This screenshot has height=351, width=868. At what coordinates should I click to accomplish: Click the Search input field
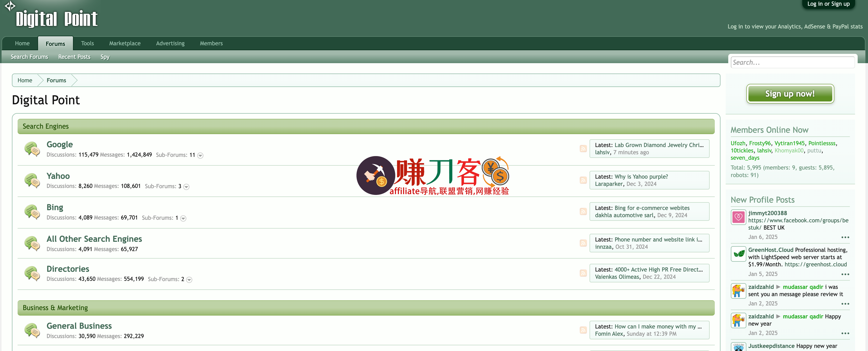[792, 62]
